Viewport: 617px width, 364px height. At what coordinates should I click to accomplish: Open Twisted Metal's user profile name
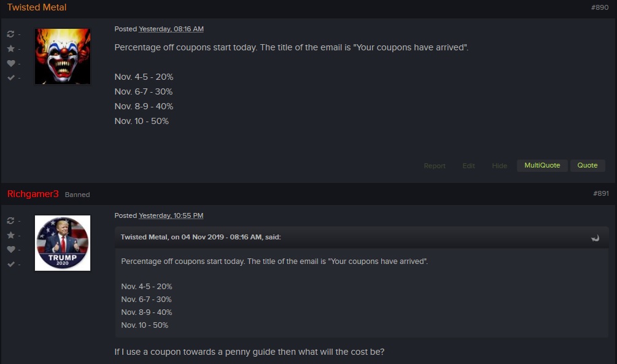pos(37,7)
